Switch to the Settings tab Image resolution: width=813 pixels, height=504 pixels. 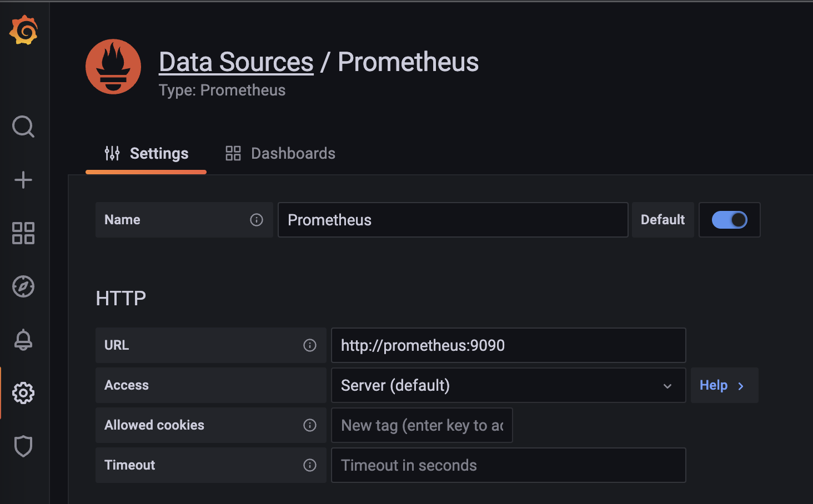click(x=147, y=154)
